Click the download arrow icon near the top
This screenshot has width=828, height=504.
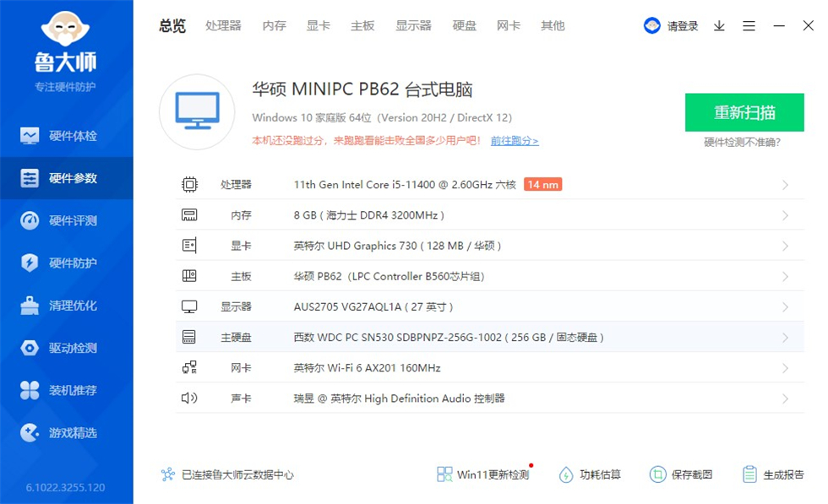719,25
